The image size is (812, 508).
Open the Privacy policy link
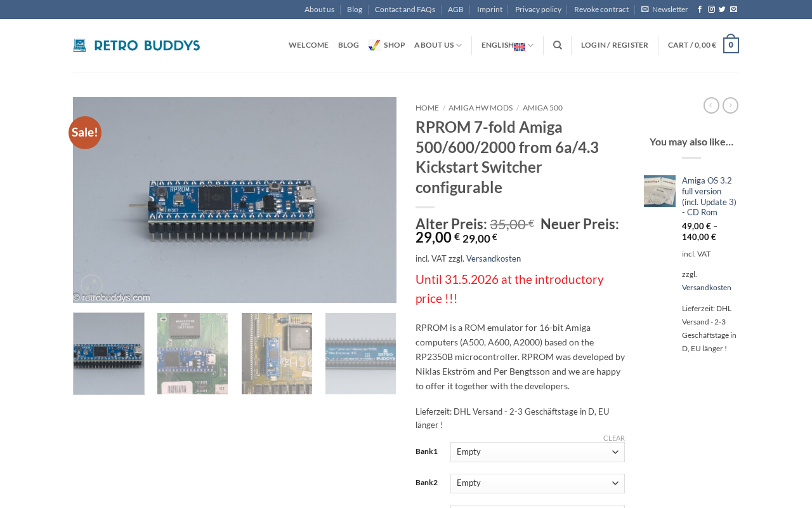[538, 10]
